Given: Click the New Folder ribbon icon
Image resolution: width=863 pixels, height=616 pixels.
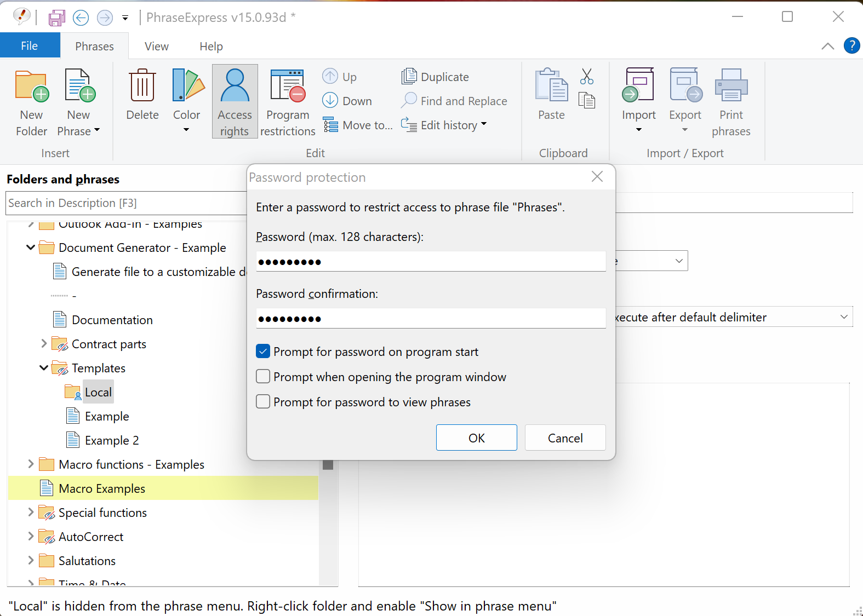Looking at the screenshot, I should click(32, 87).
